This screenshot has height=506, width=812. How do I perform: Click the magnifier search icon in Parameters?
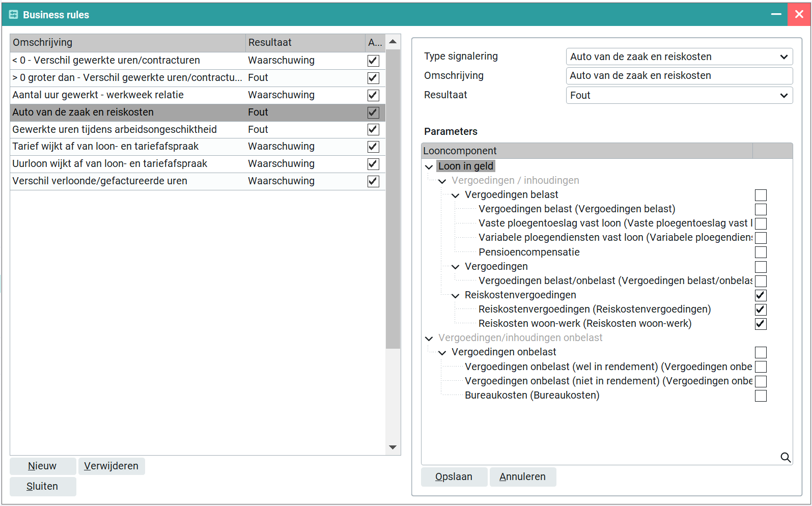[x=786, y=458]
